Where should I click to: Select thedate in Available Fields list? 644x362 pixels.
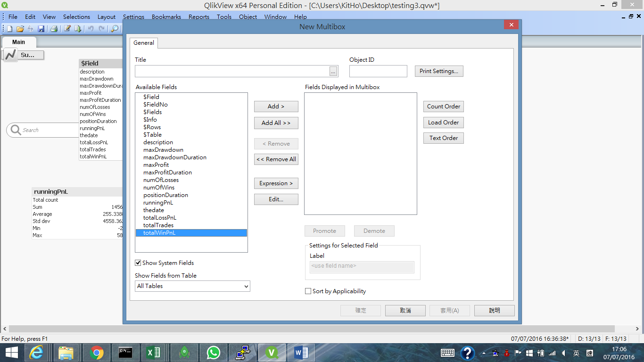(191, 210)
